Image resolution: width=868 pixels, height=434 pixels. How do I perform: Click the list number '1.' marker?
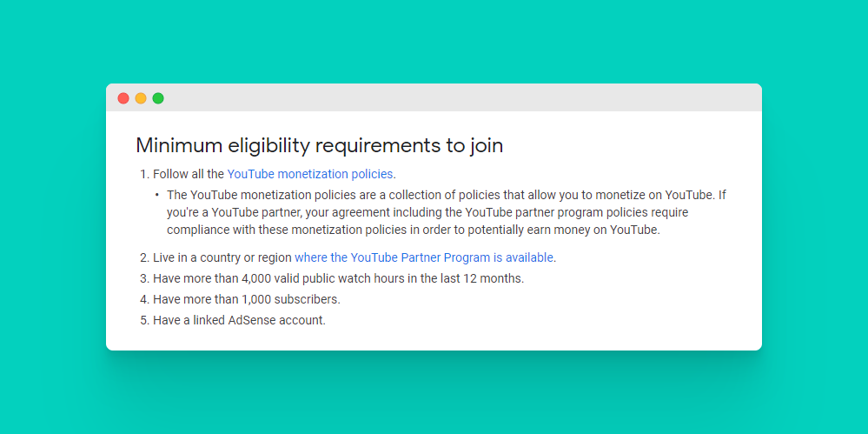coord(144,174)
